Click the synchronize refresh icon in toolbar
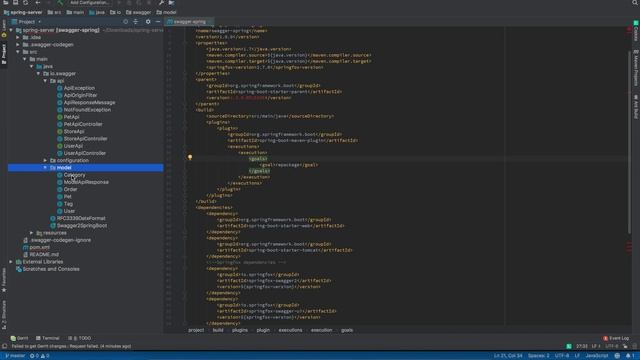640x360 pixels. pyautogui.click(x=26, y=2)
